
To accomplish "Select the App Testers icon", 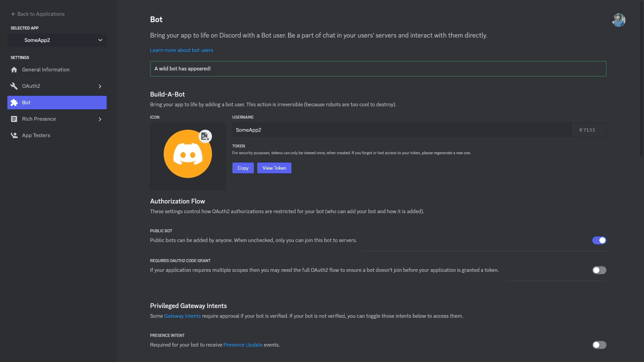I will (14, 135).
